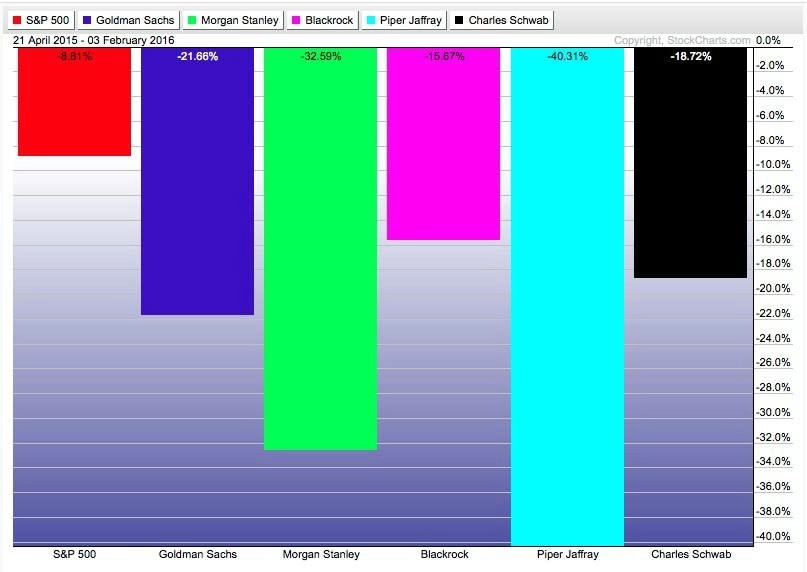Image resolution: width=807 pixels, height=572 pixels.
Task: Click the Goldman Sachs x-axis label
Action: 198,554
